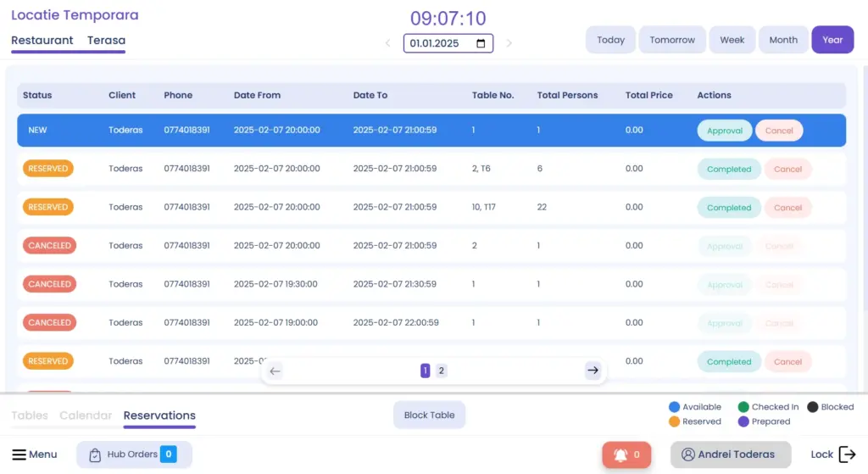Click the Lock logout arrow icon
868x474 pixels.
[847, 454]
